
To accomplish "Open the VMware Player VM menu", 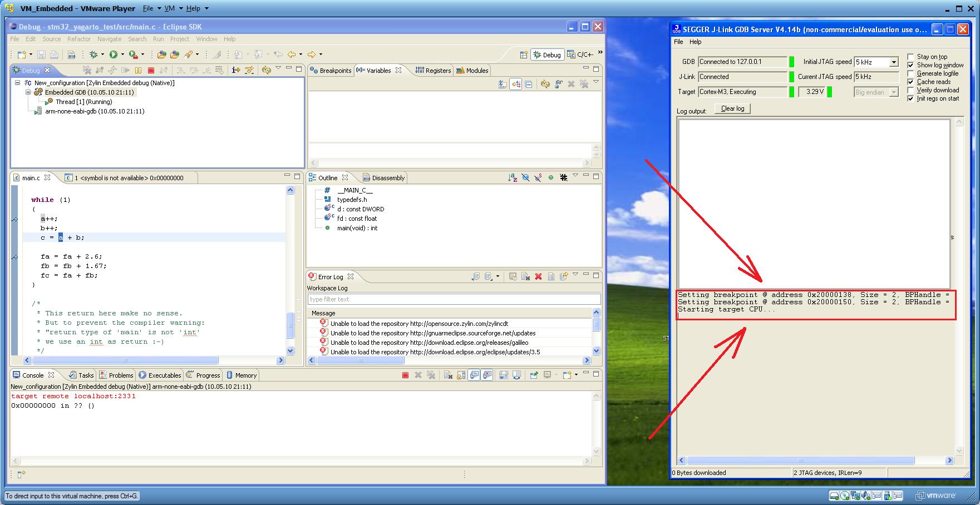I will [170, 8].
